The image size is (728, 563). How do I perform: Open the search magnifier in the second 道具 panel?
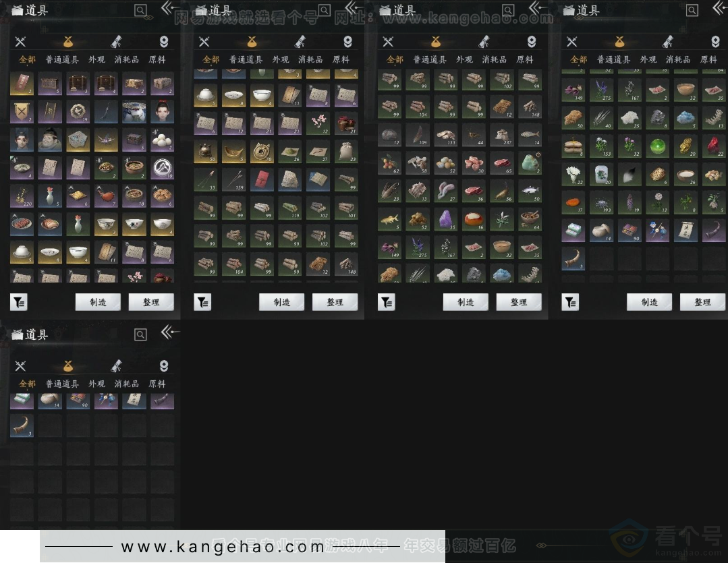324,10
